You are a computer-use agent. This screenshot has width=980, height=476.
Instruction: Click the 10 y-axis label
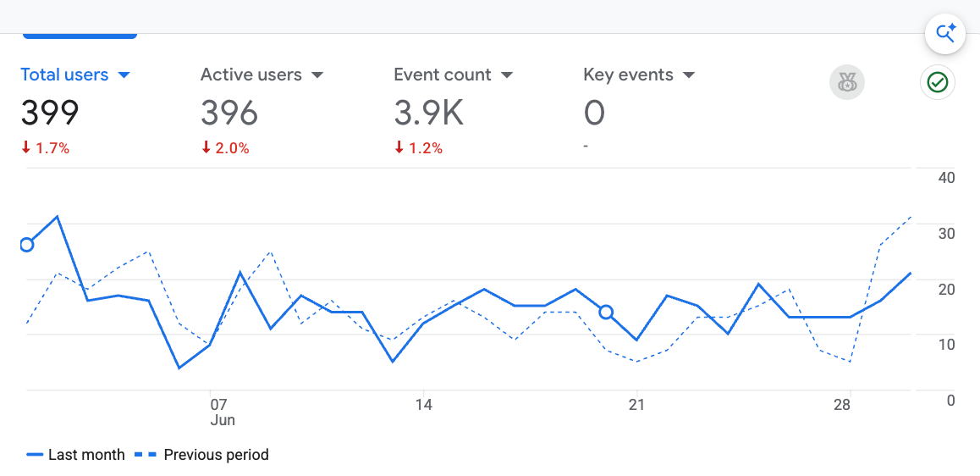(x=946, y=344)
